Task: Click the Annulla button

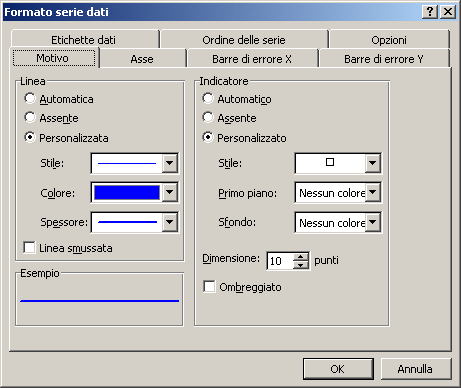Action: (415, 369)
